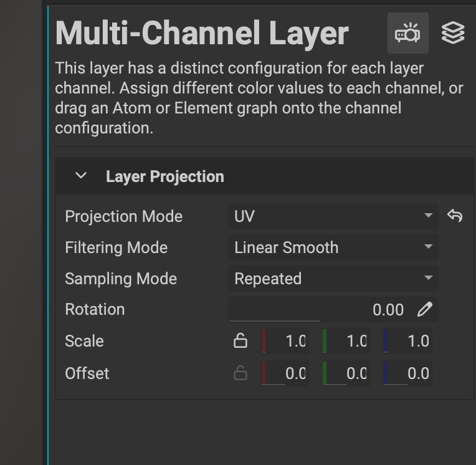Toggle the Scale lock icon
The height and width of the screenshot is (465, 476).
pos(240,341)
